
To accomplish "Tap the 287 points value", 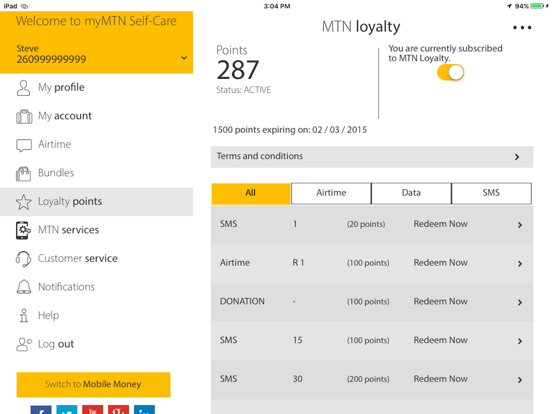I will click(238, 70).
